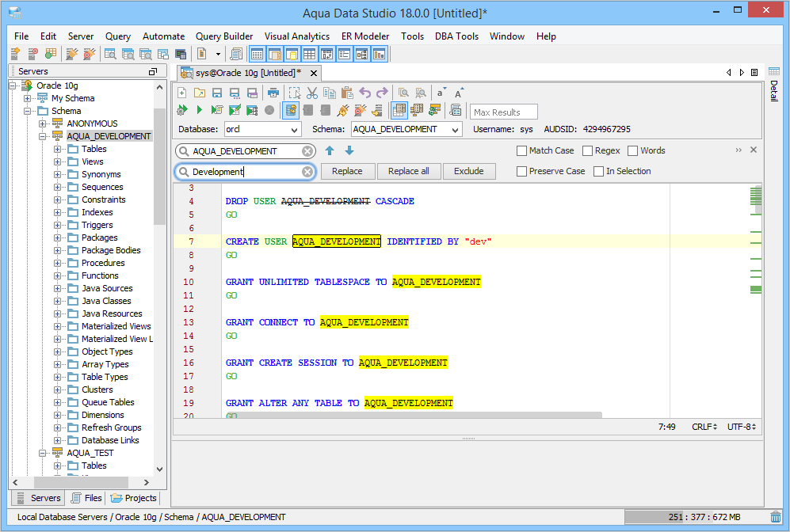The height and width of the screenshot is (532, 790).
Task: Click the find next down arrow
Action: tap(349, 150)
